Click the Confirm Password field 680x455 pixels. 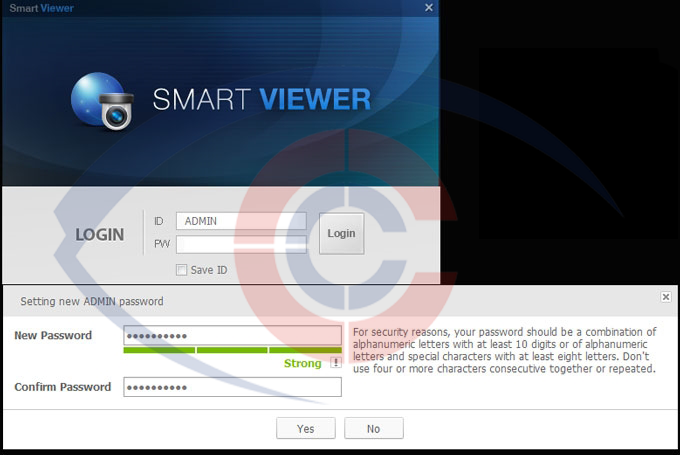pos(232,387)
